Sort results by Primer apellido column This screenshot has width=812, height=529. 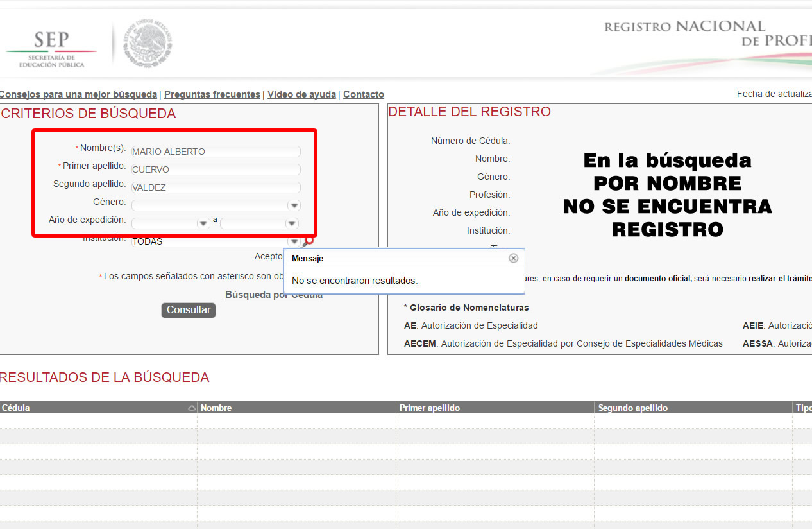click(x=496, y=408)
